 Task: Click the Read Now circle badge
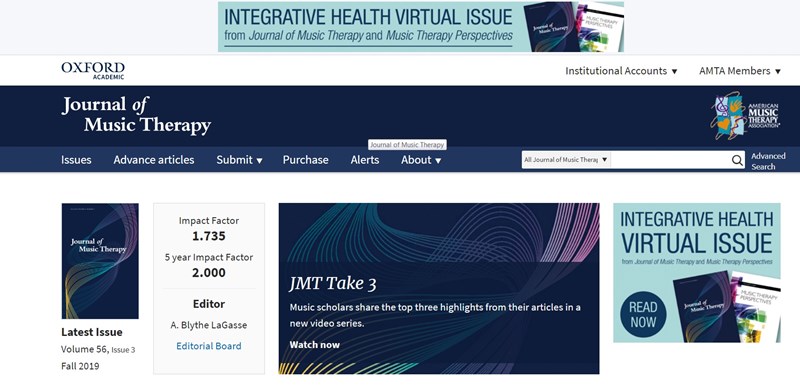tap(643, 315)
